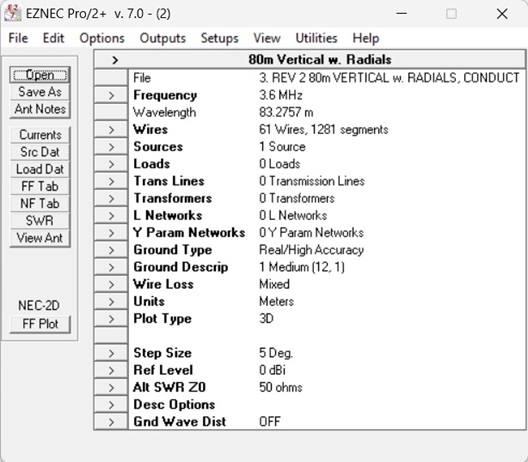Open the FF Tab output

tap(40, 186)
